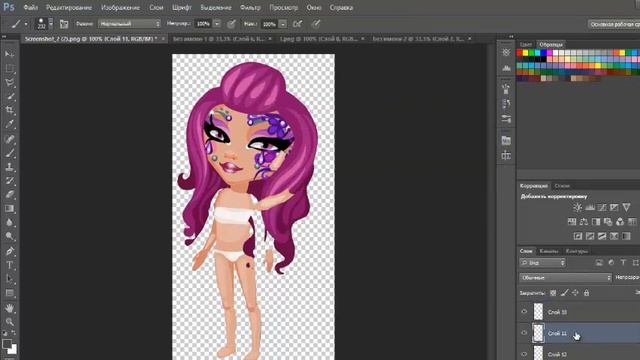This screenshot has width=640, height=360.
Task: Open the Файл menu
Action: click(31, 7)
